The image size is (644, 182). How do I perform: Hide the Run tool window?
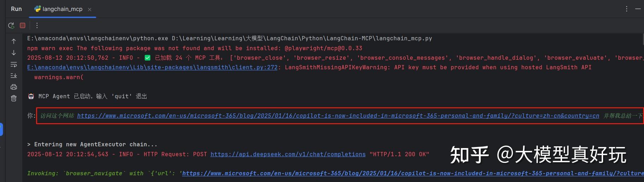[638, 9]
